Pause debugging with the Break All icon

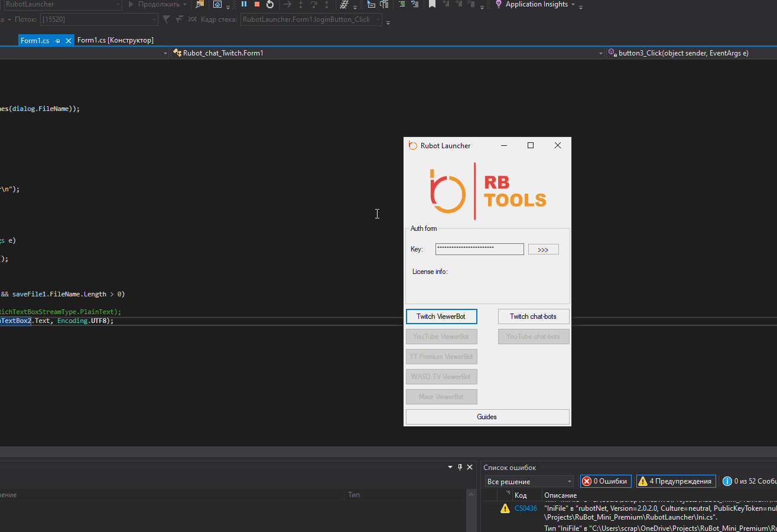(244, 4)
